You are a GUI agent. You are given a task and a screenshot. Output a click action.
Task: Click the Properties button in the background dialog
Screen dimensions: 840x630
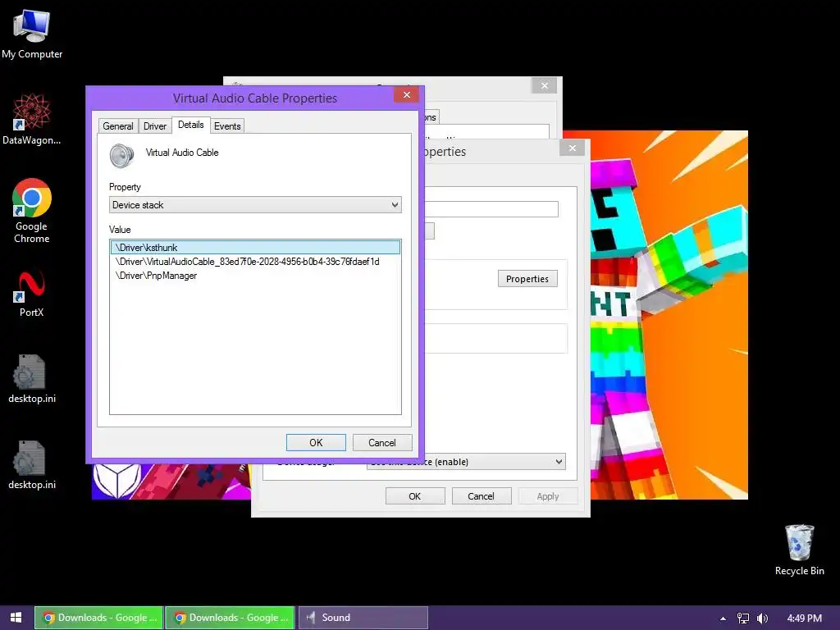(527, 279)
